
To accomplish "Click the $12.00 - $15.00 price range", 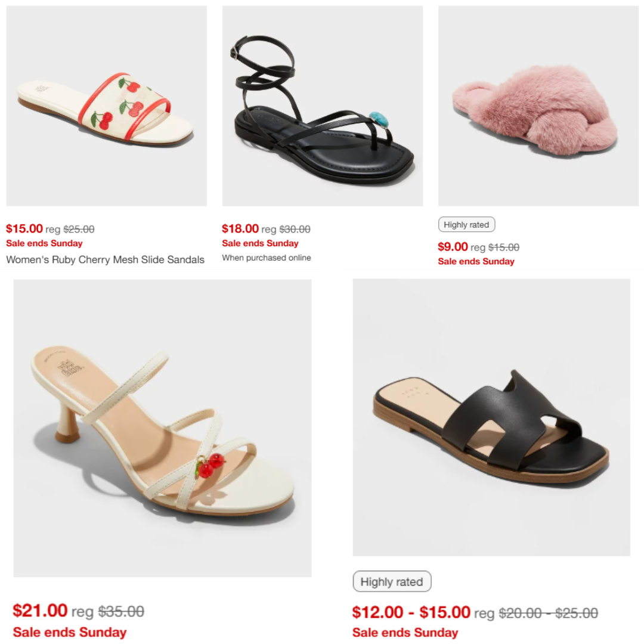I will pos(411,612).
